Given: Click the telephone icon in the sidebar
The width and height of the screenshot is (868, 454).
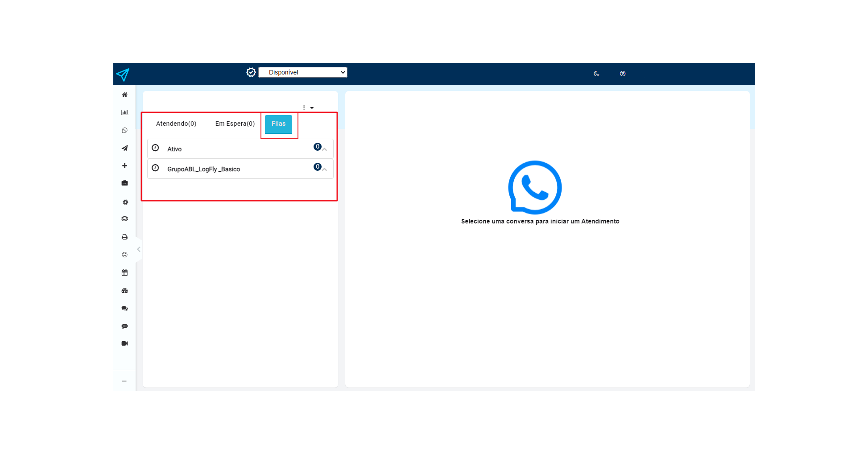Looking at the screenshot, I should (124, 219).
